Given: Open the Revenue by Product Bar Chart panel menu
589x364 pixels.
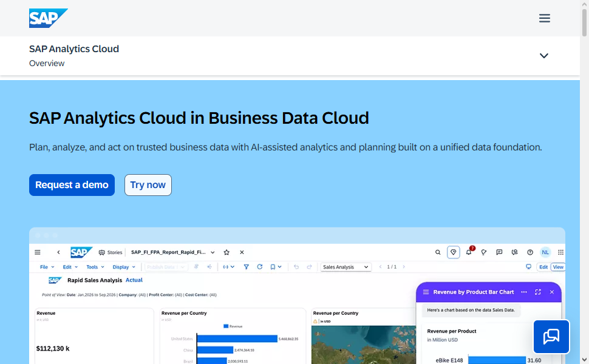Looking at the screenshot, I should pos(426,292).
